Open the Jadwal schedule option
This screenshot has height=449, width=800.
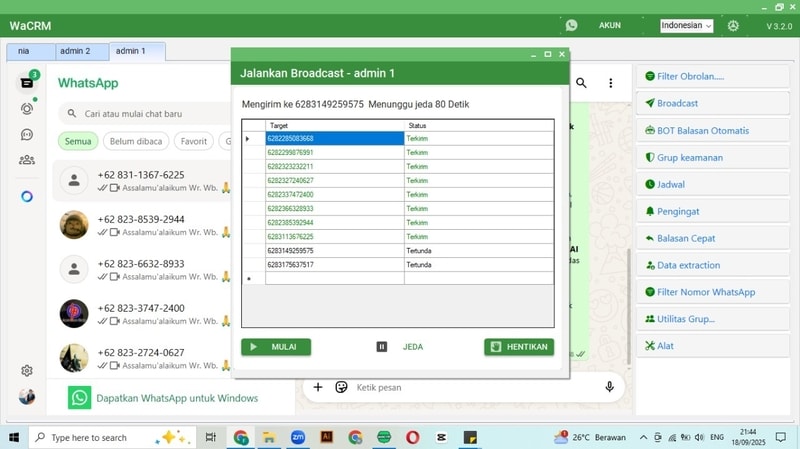[x=713, y=185]
